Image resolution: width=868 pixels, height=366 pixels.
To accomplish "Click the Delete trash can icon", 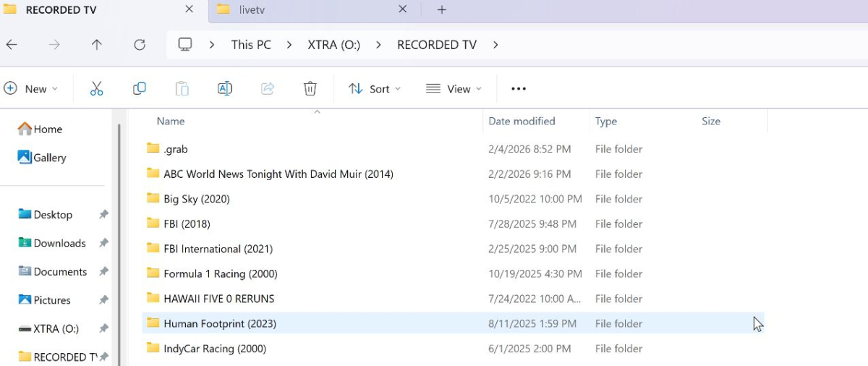I will tap(310, 89).
